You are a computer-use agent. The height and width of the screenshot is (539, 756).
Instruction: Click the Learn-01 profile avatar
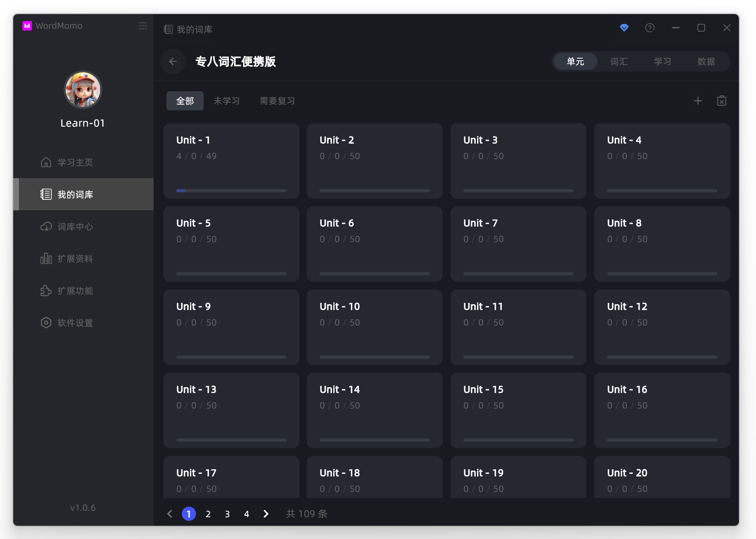83,90
